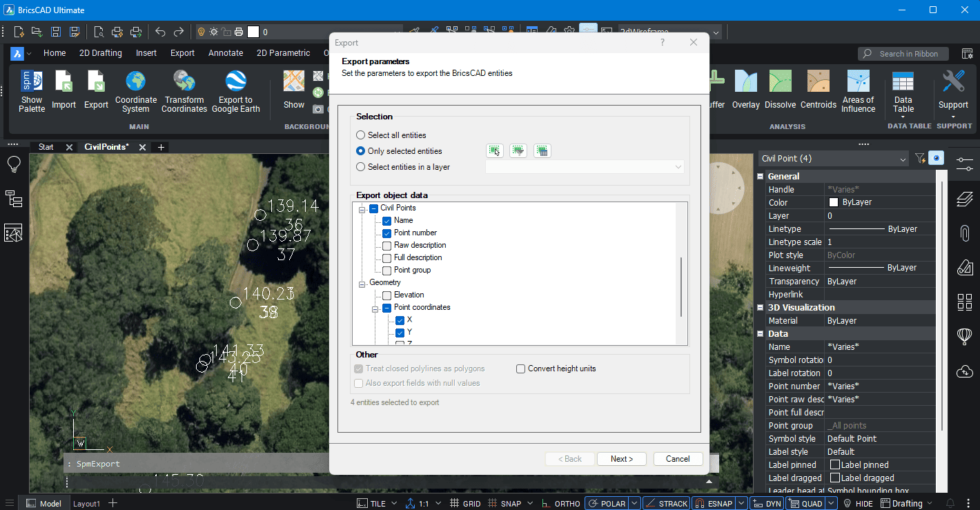Open the Civil Point (4) selection dropdown
Screen dimensions: 980x510
pos(834,159)
